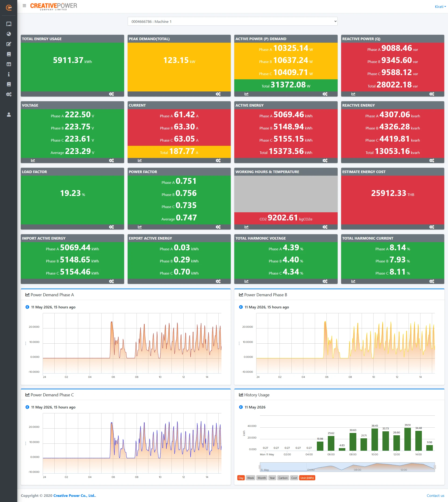
Task: Open the Machine 1 device dropdown
Action: coord(232,21)
